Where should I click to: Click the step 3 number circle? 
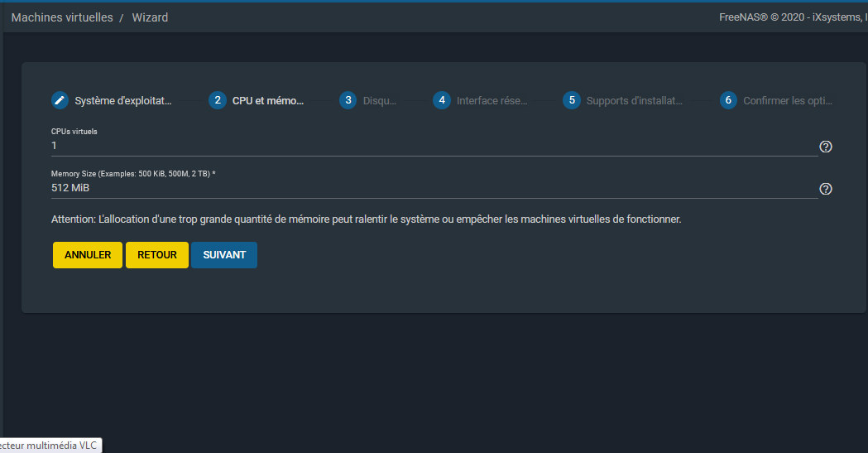348,100
